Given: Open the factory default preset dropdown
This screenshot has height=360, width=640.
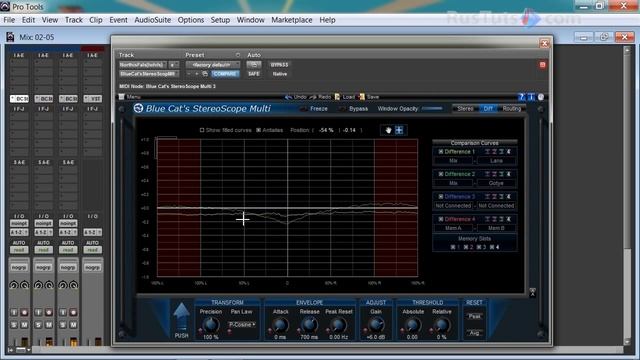Looking at the screenshot, I should [x=213, y=64].
